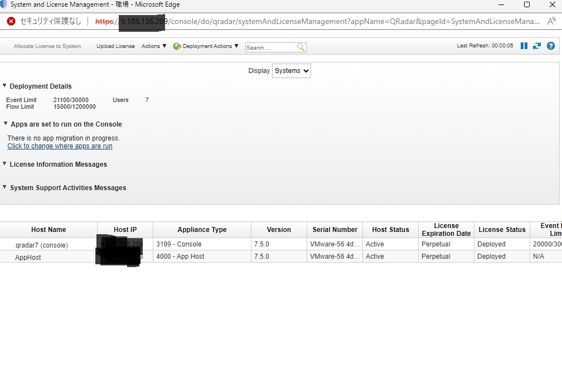Click Upload License button
The height and width of the screenshot is (392, 562).
coord(115,46)
